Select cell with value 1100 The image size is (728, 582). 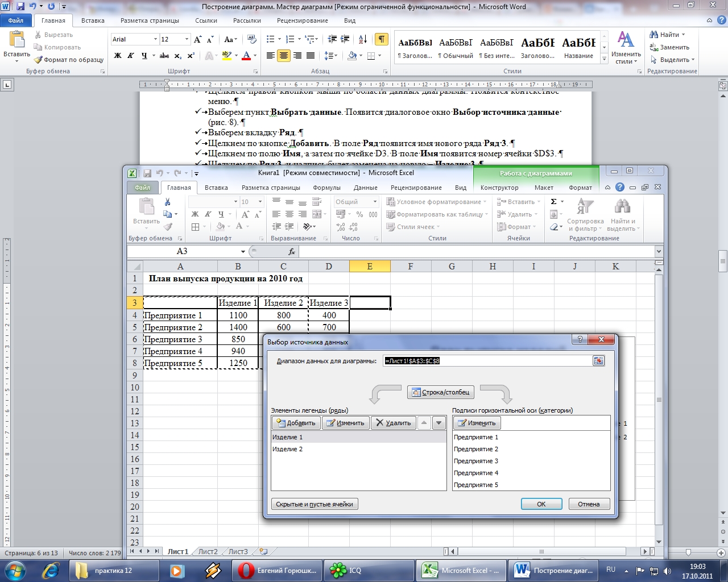click(x=238, y=315)
